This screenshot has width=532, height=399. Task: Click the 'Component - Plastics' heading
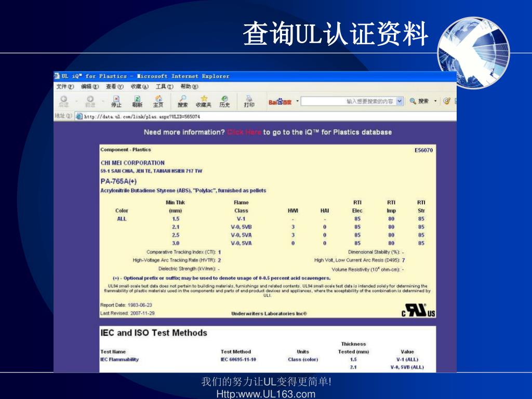[x=126, y=150]
